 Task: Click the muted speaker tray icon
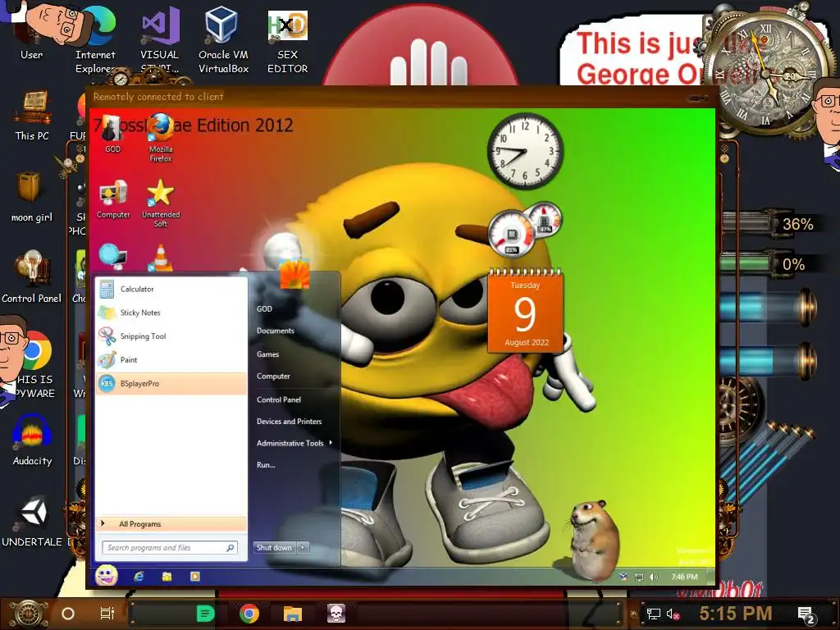point(673,614)
